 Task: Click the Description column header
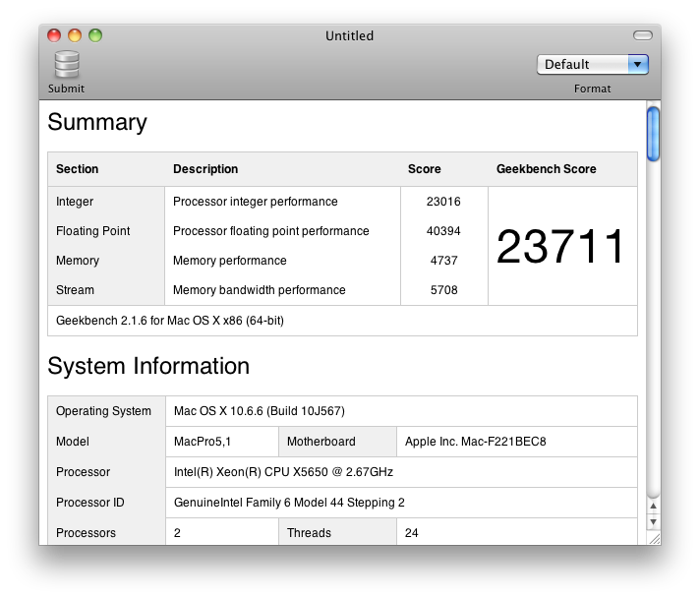[205, 169]
